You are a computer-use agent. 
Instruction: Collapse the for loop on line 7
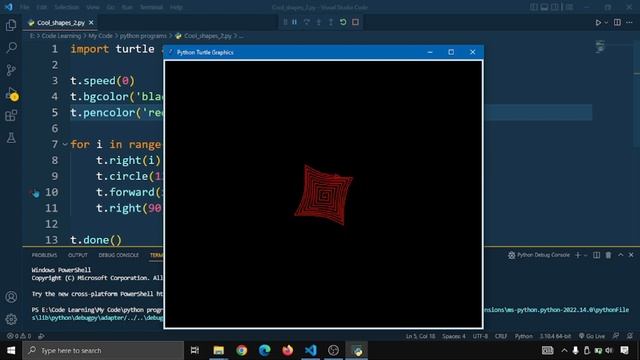click(x=65, y=144)
